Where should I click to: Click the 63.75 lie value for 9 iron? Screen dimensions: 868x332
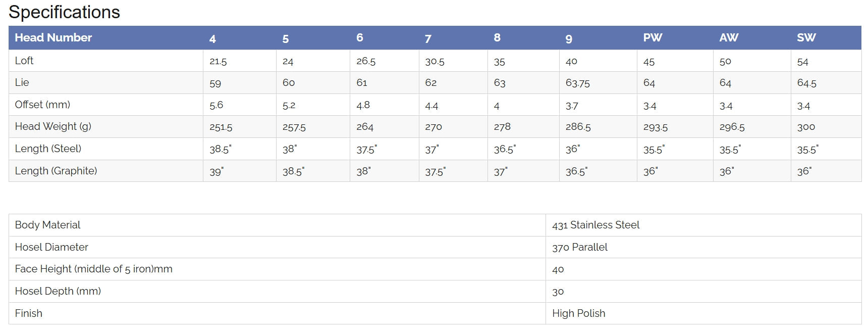coord(577,83)
